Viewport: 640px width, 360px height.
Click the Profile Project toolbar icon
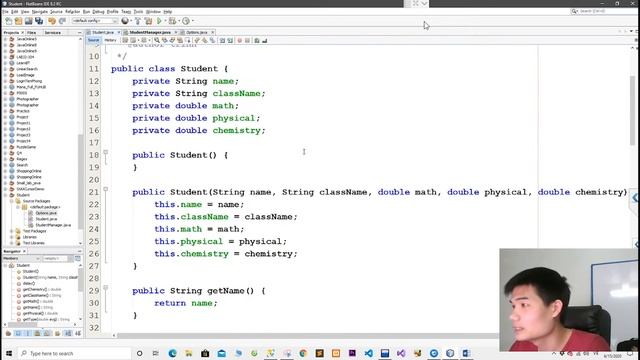tap(186, 21)
